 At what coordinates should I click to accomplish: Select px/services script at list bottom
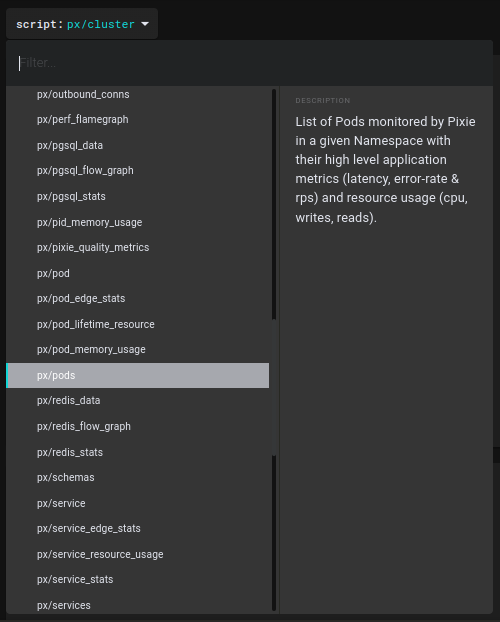pyautogui.click(x=137, y=605)
